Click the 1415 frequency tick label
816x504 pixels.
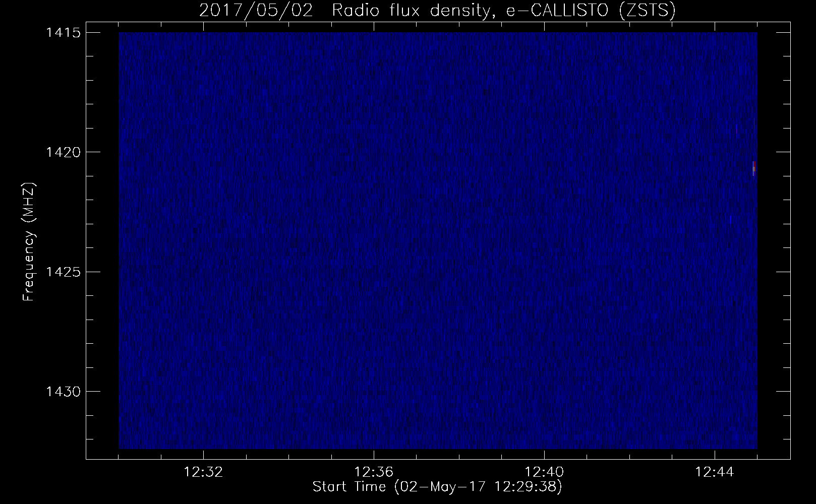point(64,33)
